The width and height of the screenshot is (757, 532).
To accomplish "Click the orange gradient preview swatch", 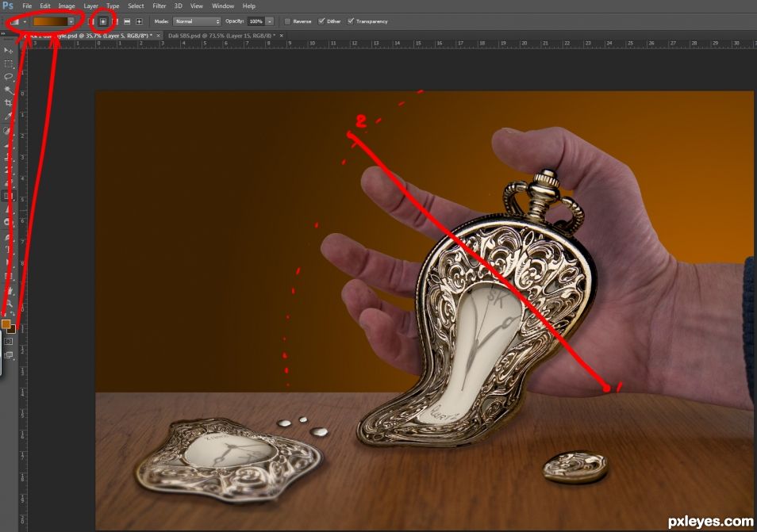I will tap(50, 21).
